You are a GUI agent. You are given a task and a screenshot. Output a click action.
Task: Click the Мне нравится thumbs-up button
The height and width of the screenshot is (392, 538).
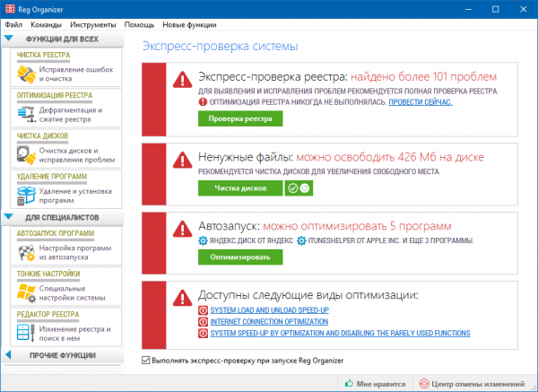(376, 383)
